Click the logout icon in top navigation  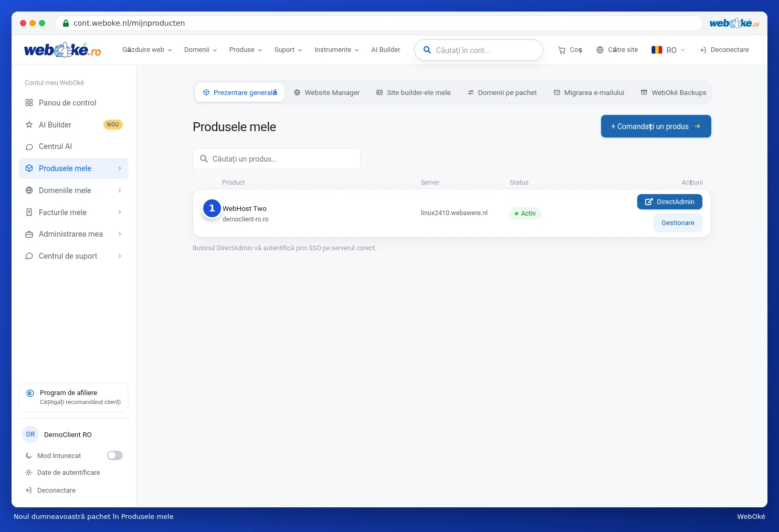click(703, 50)
